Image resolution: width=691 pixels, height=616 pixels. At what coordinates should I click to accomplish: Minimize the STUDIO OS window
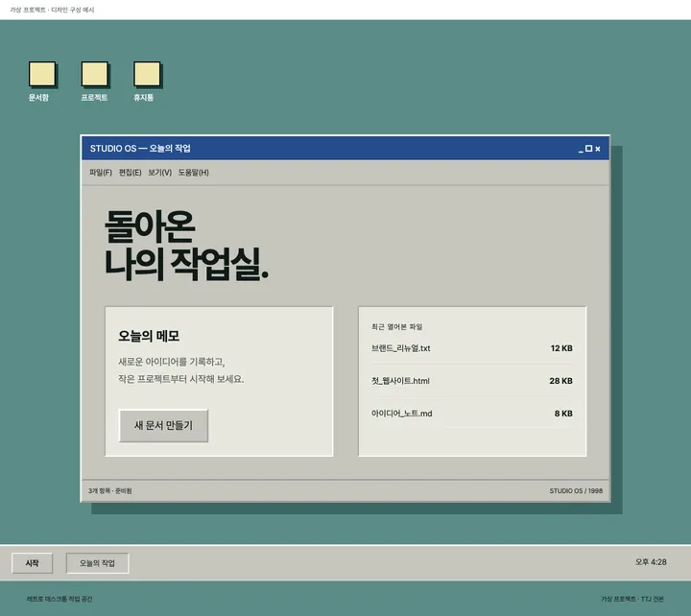(x=581, y=150)
